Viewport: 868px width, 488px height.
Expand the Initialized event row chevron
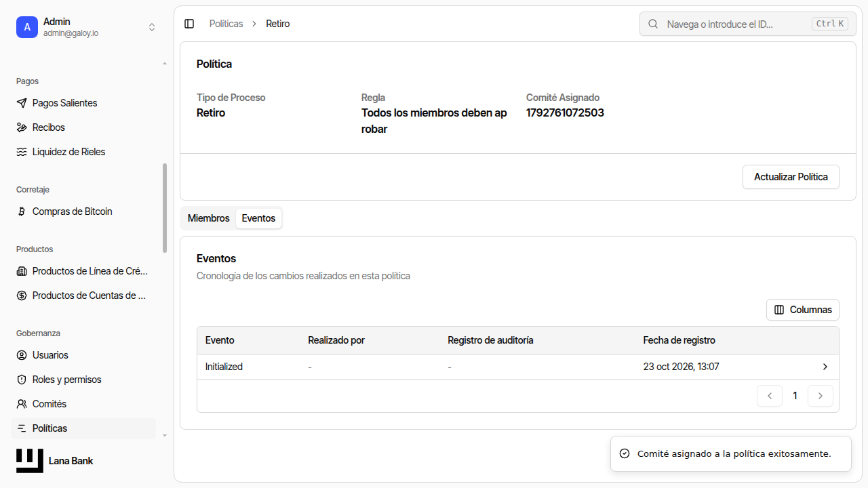825,367
